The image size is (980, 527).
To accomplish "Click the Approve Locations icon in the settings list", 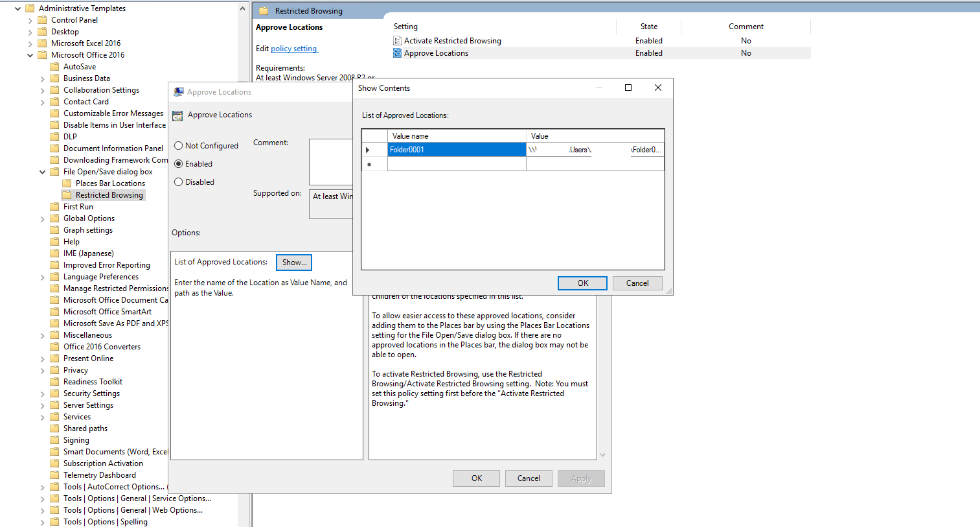I will coord(396,53).
